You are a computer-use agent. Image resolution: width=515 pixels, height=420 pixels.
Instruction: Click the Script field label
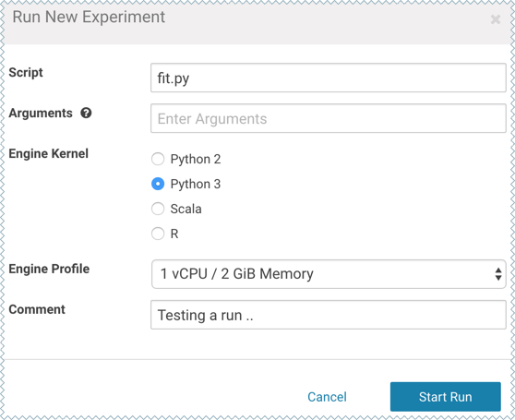26,73
